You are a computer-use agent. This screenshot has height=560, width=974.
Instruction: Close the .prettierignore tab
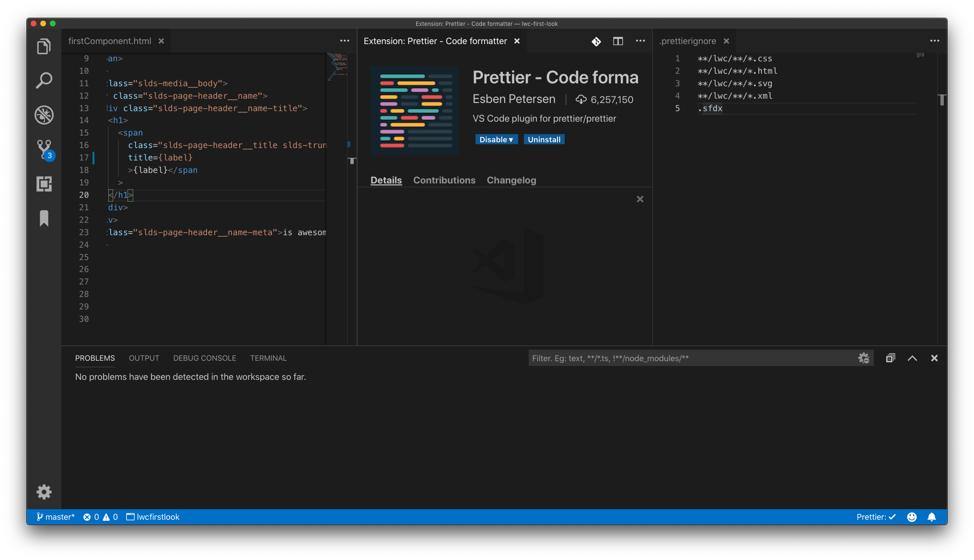727,41
